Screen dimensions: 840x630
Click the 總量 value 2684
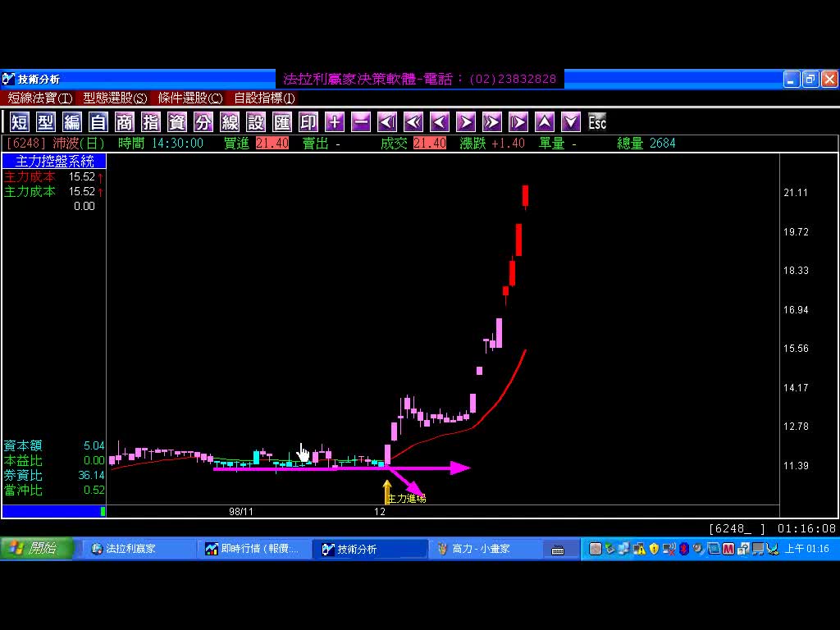(662, 143)
